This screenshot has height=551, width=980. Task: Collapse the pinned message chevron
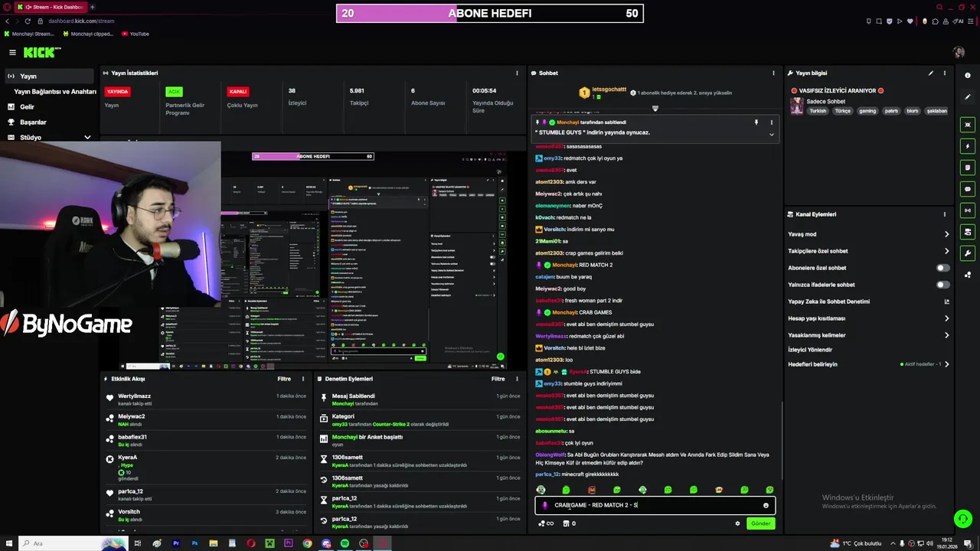(771, 134)
